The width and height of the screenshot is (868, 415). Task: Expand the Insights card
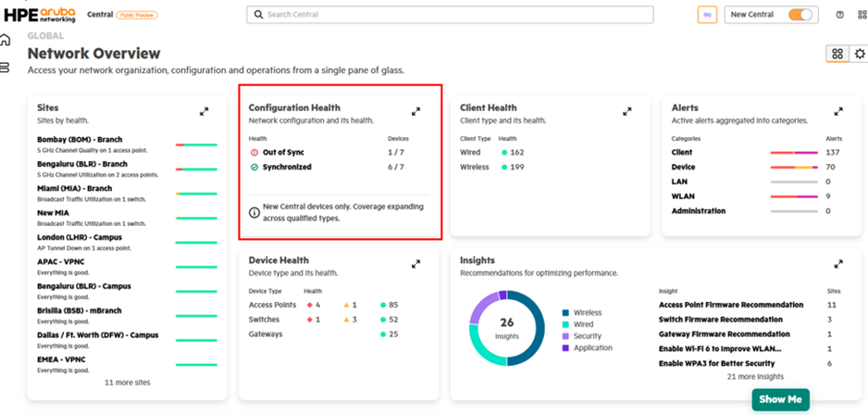click(838, 264)
